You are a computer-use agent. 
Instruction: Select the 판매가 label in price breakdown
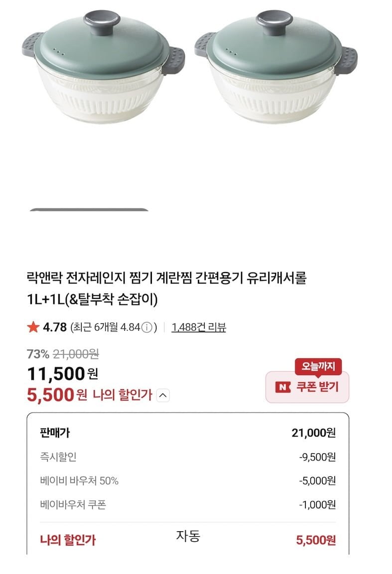55,432
